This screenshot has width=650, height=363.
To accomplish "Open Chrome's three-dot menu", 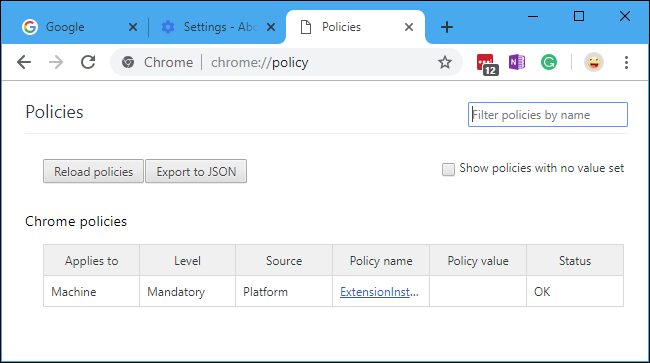I will coord(626,62).
